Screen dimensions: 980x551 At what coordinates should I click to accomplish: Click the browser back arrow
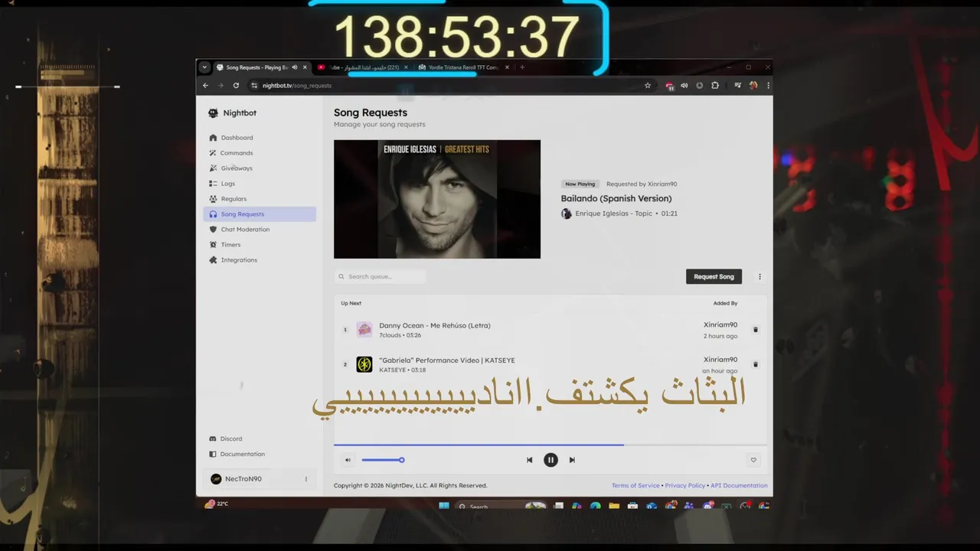(x=205, y=86)
